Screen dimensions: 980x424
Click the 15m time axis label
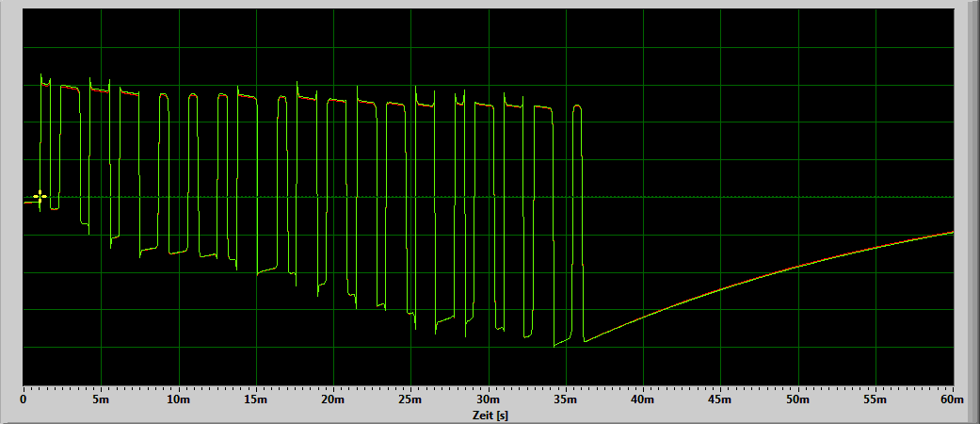256,399
